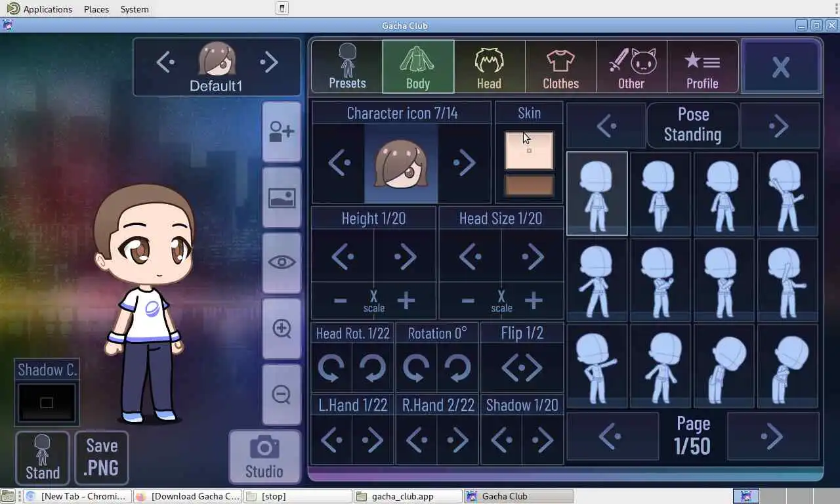Decrease Height with left arrow
840x504 pixels.
click(x=343, y=257)
